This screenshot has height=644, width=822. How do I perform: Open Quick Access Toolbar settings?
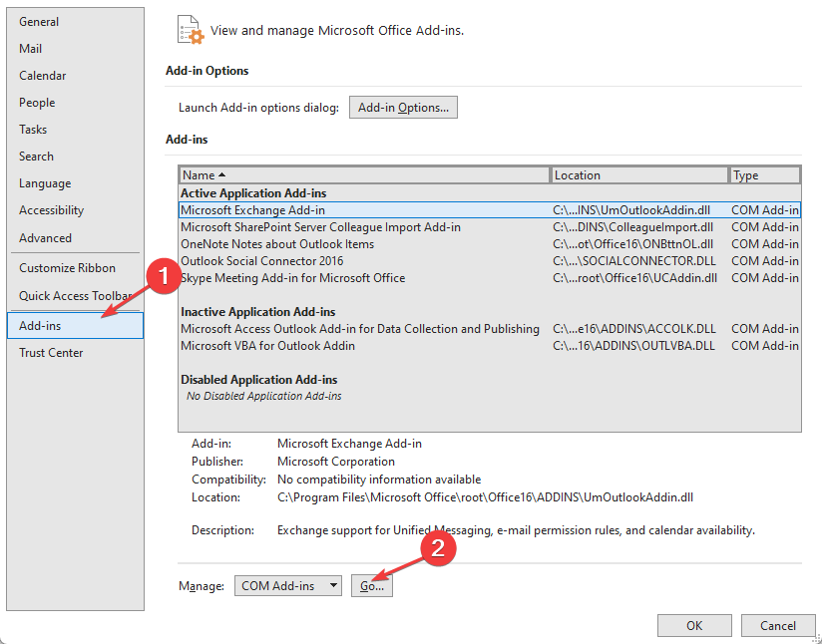(x=75, y=295)
